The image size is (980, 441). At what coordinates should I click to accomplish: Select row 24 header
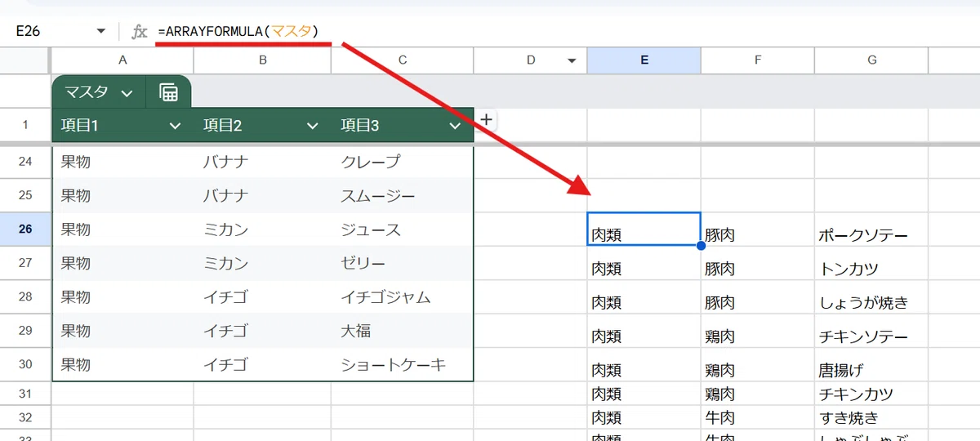25,162
